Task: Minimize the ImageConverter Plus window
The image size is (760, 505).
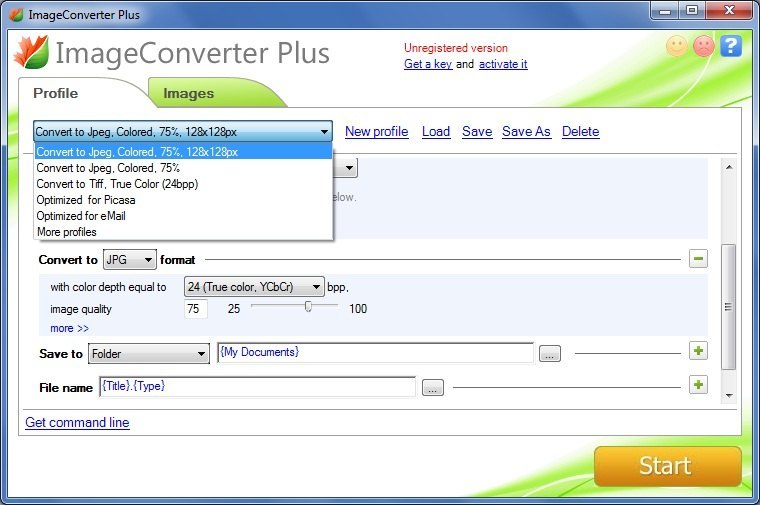Action: click(x=665, y=11)
